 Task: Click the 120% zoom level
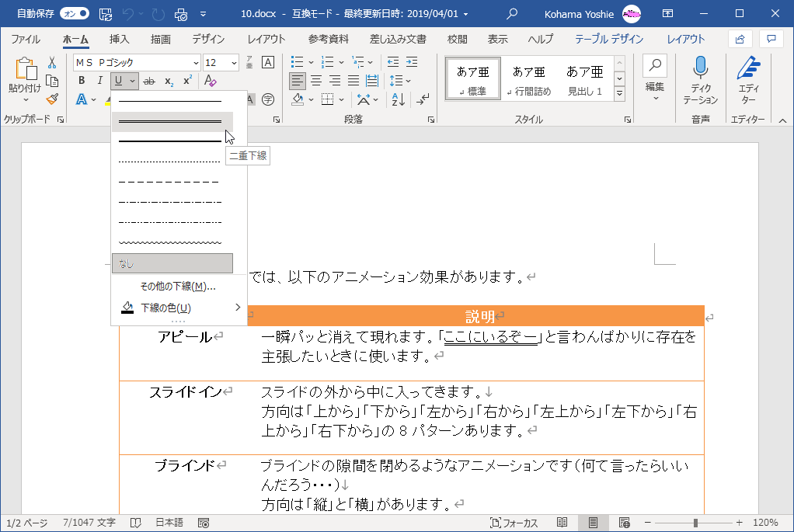pos(765,523)
